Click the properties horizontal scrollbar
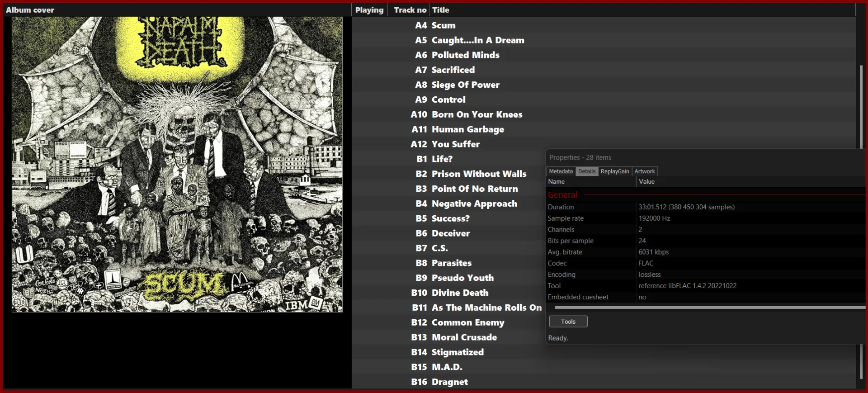Screen dimensions: 868x393 [710, 308]
